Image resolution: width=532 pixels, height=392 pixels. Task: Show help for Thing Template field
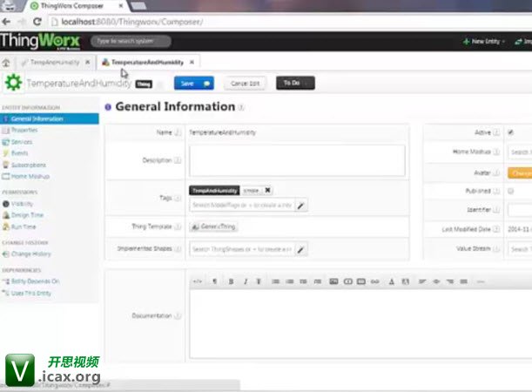pos(178,226)
